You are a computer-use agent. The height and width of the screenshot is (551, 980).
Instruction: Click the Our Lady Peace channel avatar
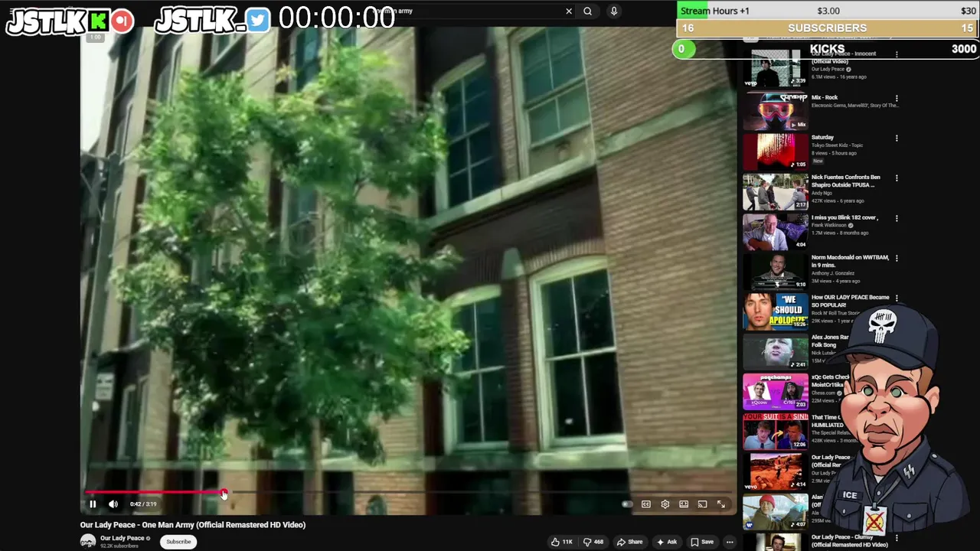(x=88, y=542)
